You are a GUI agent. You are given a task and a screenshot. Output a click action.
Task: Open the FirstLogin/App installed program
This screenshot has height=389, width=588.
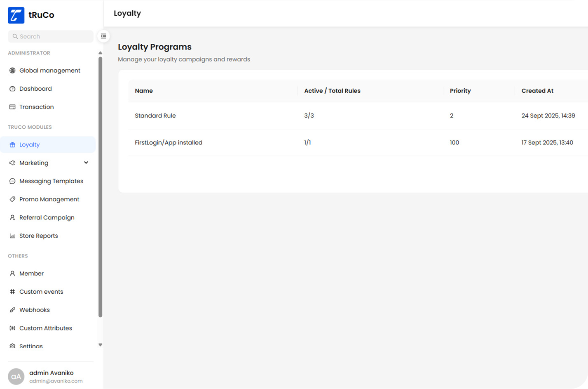click(x=169, y=142)
